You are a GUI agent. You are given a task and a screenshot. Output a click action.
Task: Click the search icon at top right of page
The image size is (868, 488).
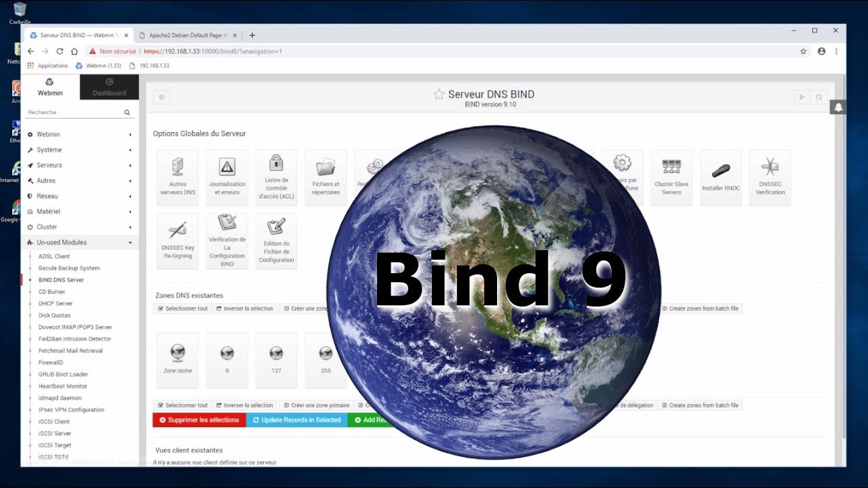click(819, 98)
